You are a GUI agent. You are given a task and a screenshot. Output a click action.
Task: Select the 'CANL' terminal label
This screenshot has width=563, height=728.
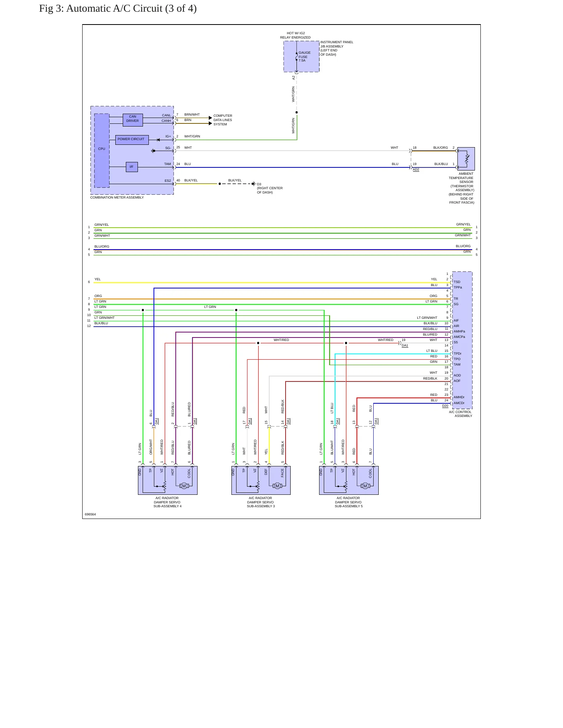(166, 115)
